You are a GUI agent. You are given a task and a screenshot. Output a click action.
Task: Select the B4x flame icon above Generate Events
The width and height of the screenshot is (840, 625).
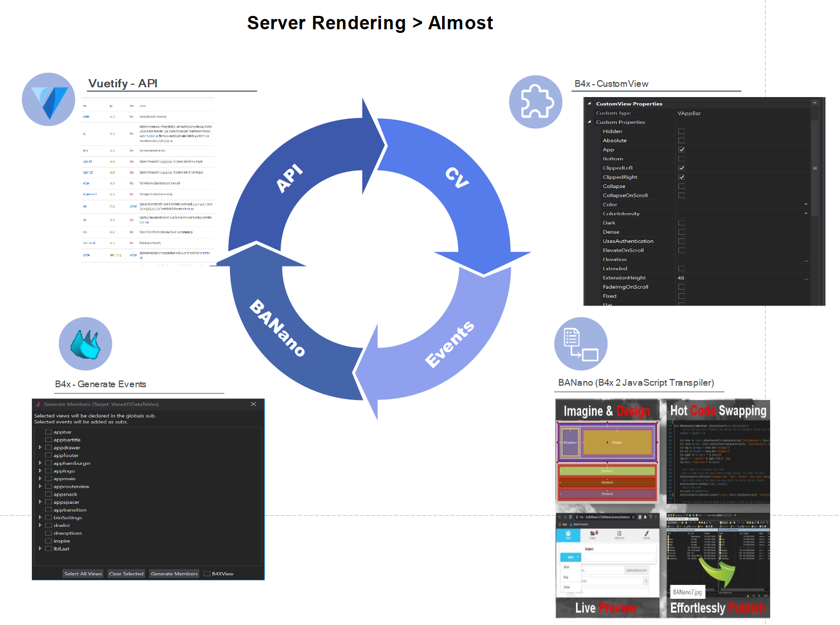(85, 344)
